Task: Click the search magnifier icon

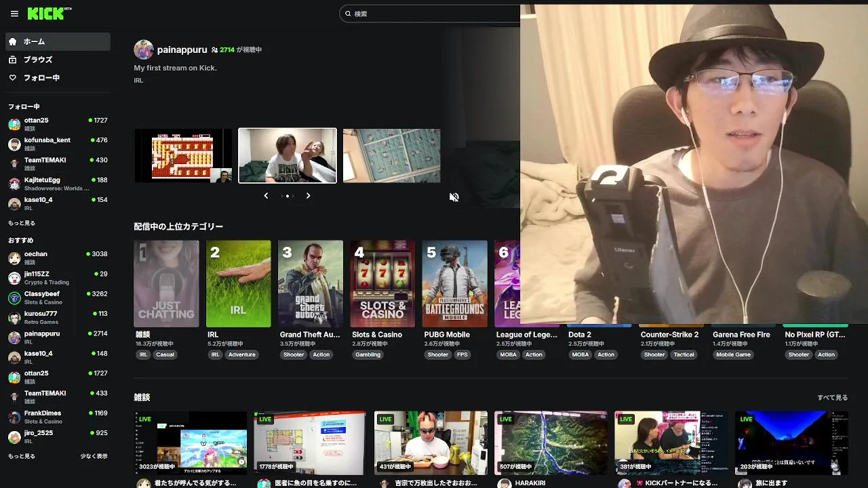Action: 348,14
